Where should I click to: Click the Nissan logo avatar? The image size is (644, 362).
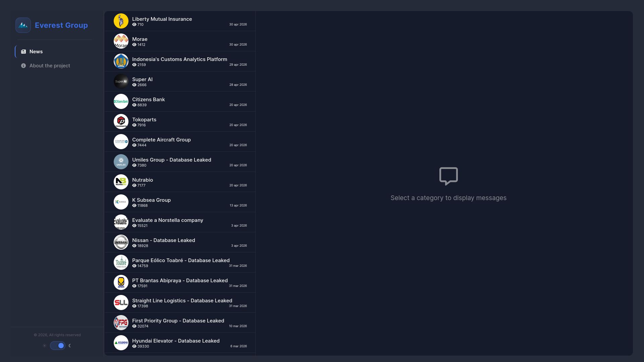click(x=121, y=242)
